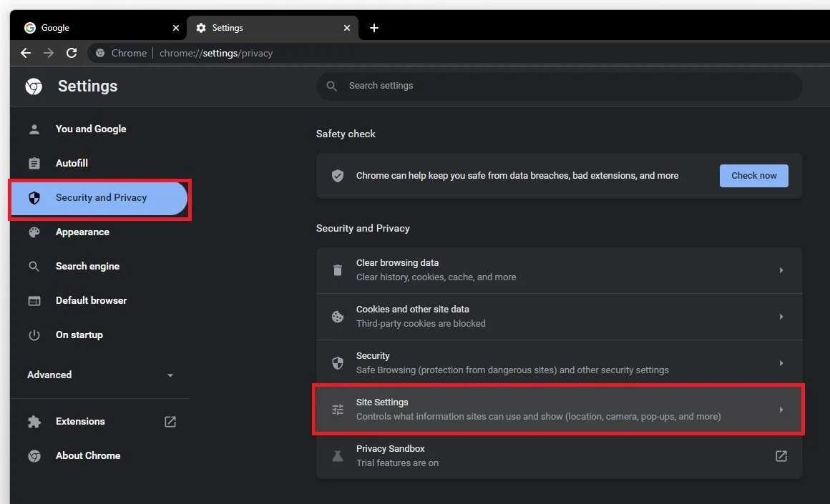This screenshot has height=504, width=830.
Task: Select the Settings tab
Action: click(x=273, y=27)
